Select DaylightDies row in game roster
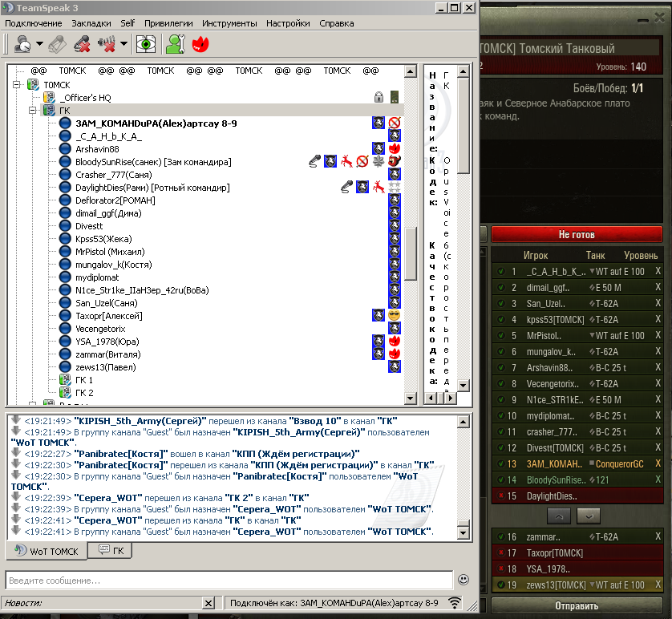The height and width of the screenshot is (619, 672). click(577, 496)
